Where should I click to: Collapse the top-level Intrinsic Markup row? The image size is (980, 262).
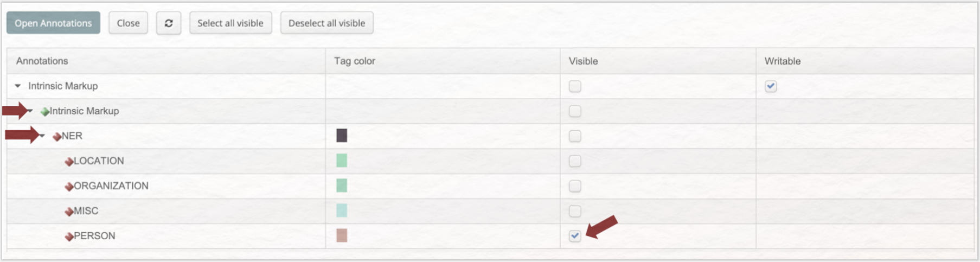pyautogui.click(x=18, y=86)
